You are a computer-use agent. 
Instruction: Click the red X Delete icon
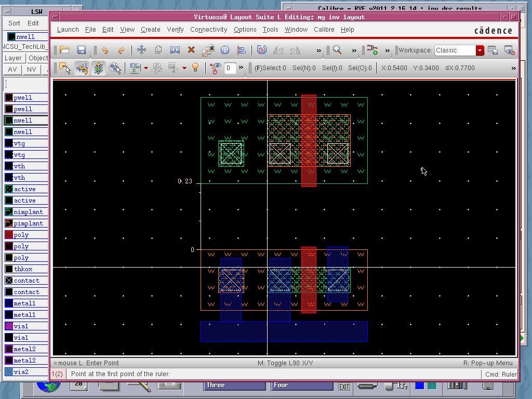191,50
